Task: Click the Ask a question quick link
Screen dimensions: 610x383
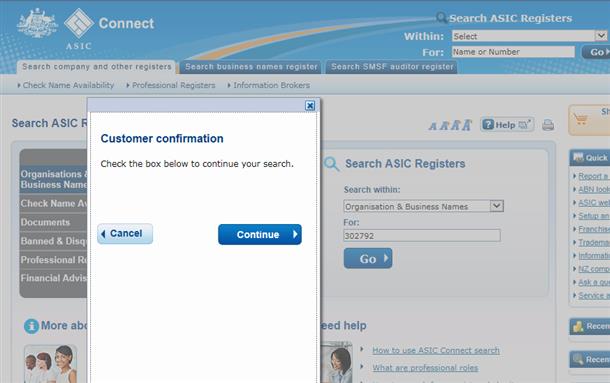Action: (x=594, y=282)
